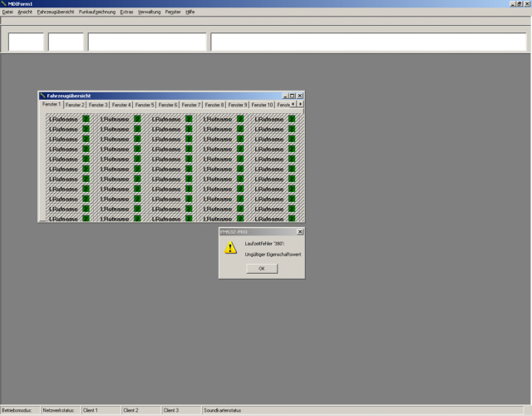Image resolution: width=532 pixels, height=416 pixels.
Task: Maximize the Fahrzeugübersicht child window
Action: (x=292, y=96)
